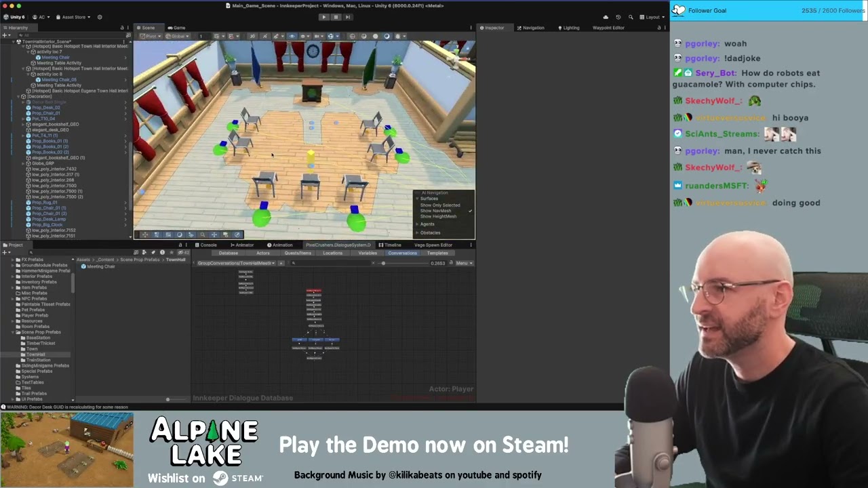Click the Quests/Items button
The width and height of the screenshot is (868, 488).
point(298,253)
